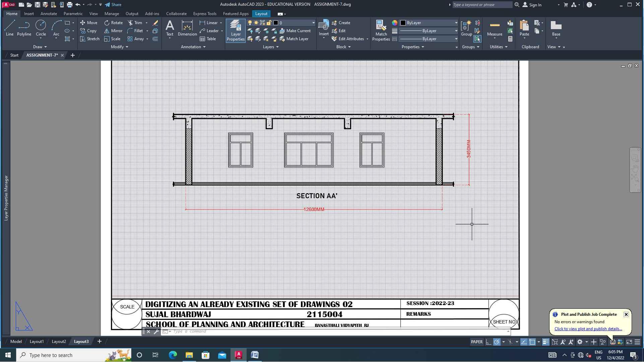Switch to Layout1 tab
The width and height of the screenshot is (644, 362).
pyautogui.click(x=37, y=342)
